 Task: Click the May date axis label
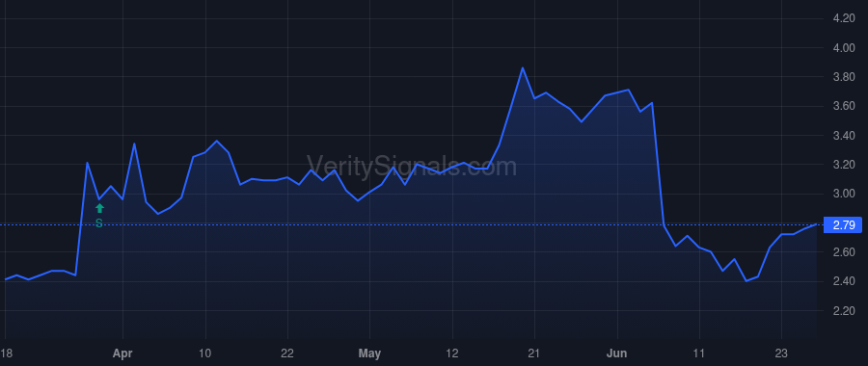[x=369, y=353]
